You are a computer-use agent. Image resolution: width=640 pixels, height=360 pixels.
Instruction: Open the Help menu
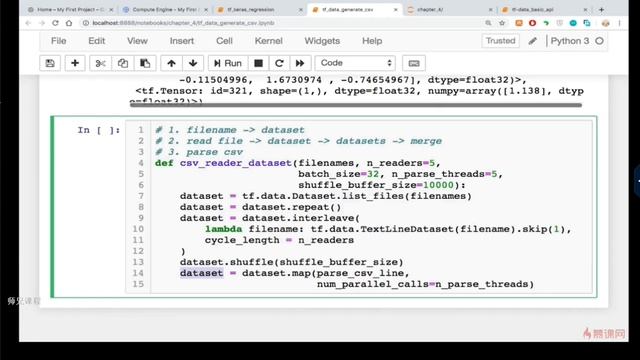click(372, 41)
